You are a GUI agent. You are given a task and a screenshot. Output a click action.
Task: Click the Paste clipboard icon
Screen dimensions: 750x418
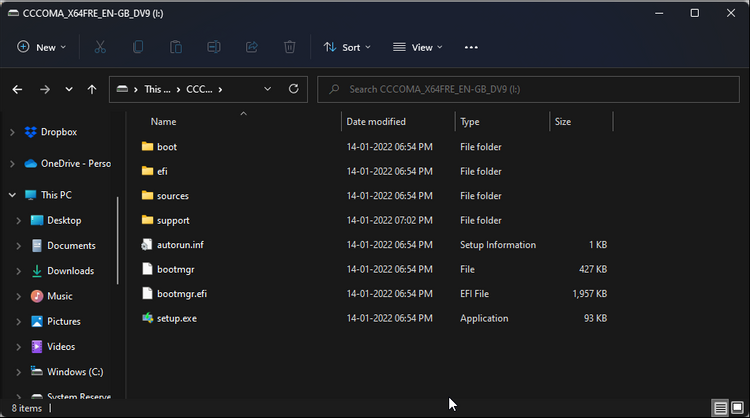point(176,47)
